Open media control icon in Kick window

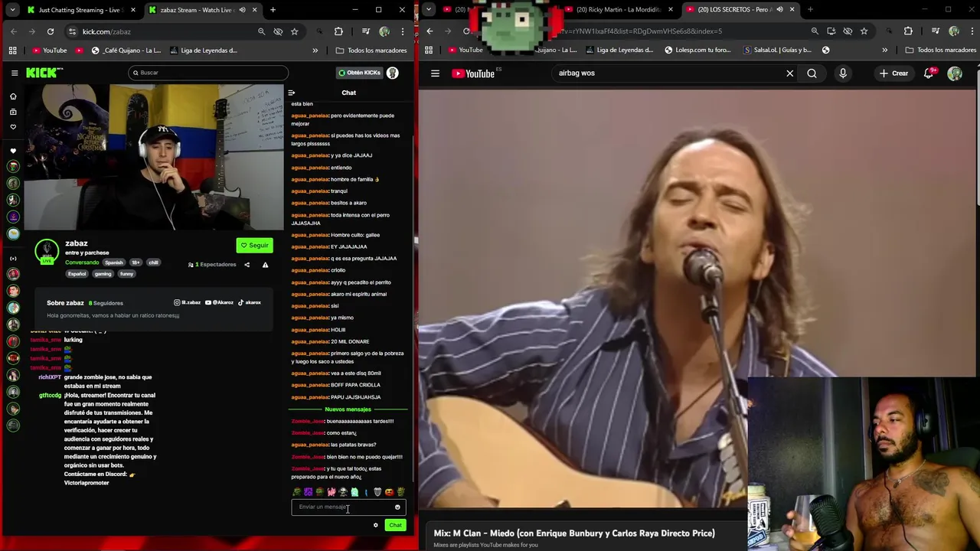(366, 31)
